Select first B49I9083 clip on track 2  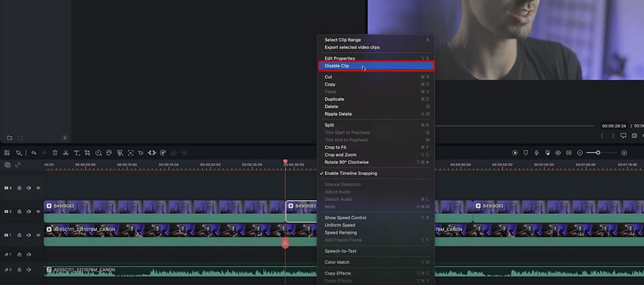pyautogui.click(x=164, y=211)
